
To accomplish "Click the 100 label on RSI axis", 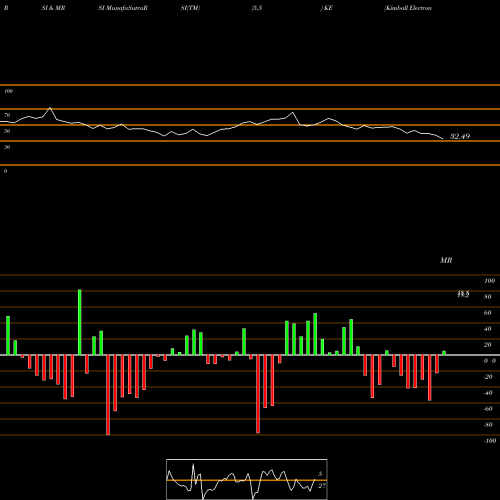I will pyautogui.click(x=8, y=91).
